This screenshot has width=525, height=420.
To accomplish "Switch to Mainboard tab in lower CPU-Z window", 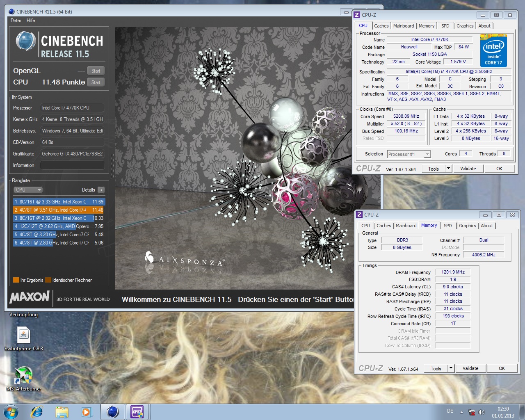I will pos(406,226).
